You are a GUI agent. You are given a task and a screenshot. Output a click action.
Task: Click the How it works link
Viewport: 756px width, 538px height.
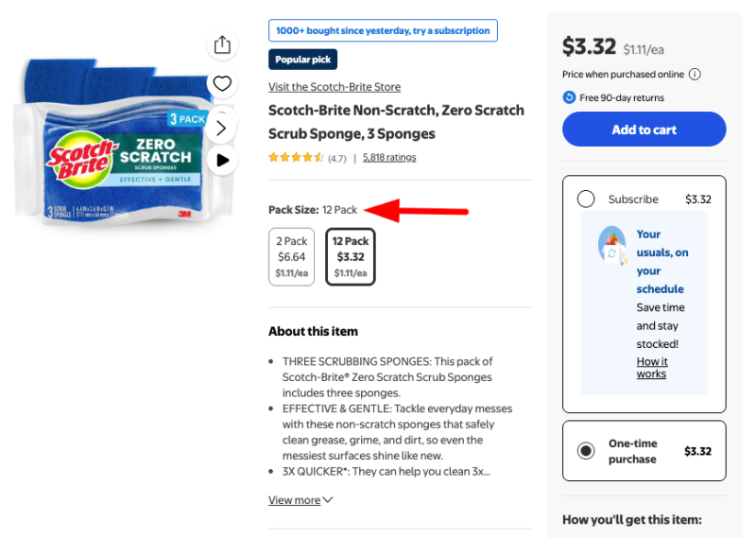tap(651, 368)
